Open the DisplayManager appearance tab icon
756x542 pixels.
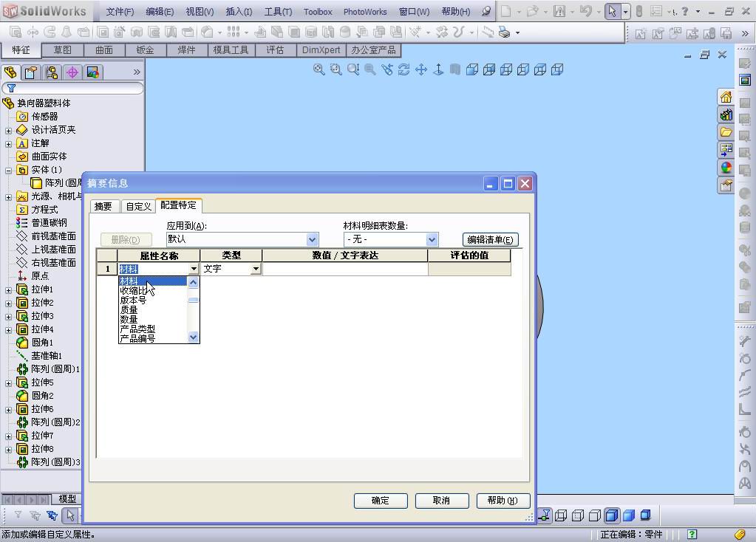(93, 72)
